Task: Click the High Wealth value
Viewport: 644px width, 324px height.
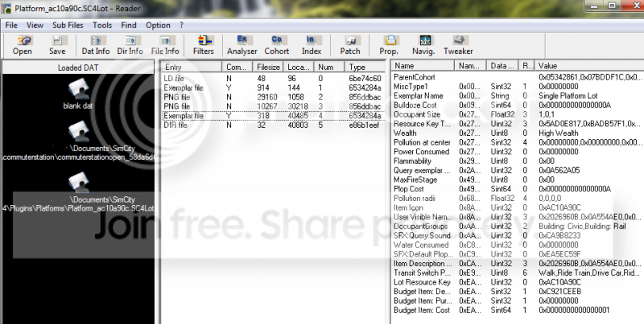Action: coord(558,133)
